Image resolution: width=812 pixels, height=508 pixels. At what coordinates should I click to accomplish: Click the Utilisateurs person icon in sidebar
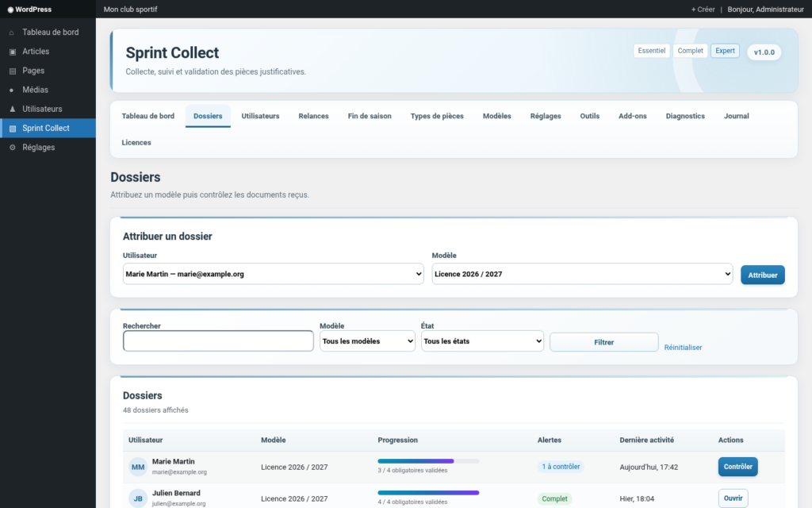13,109
